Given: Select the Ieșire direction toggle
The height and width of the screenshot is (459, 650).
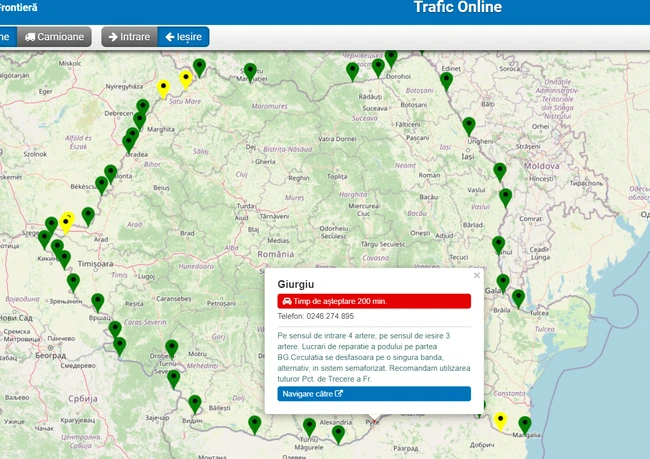Looking at the screenshot, I should coord(183,37).
